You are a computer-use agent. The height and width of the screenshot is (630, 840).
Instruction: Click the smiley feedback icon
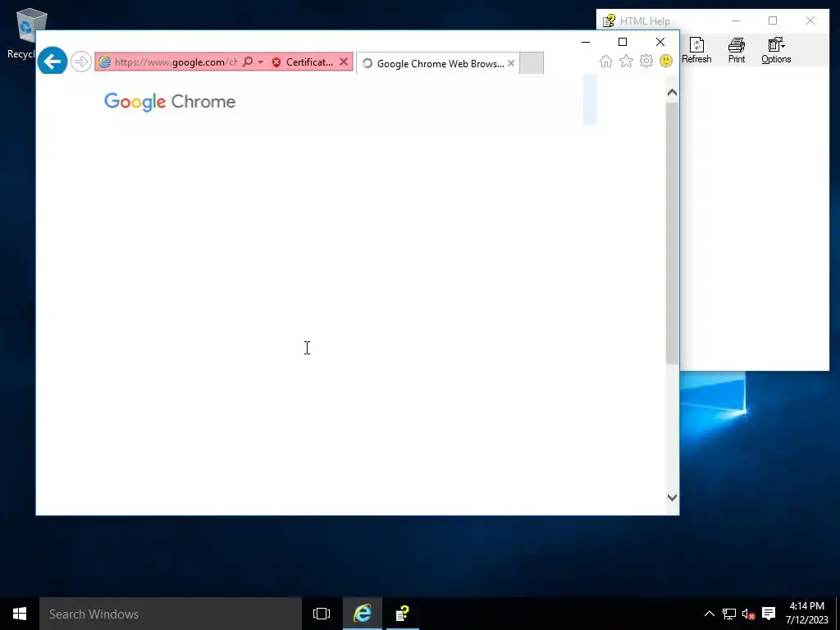[x=666, y=61]
